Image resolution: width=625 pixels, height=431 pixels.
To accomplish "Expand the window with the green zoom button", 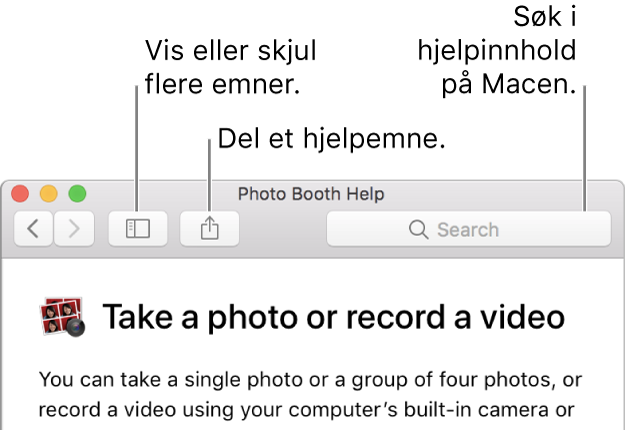I will point(77,194).
